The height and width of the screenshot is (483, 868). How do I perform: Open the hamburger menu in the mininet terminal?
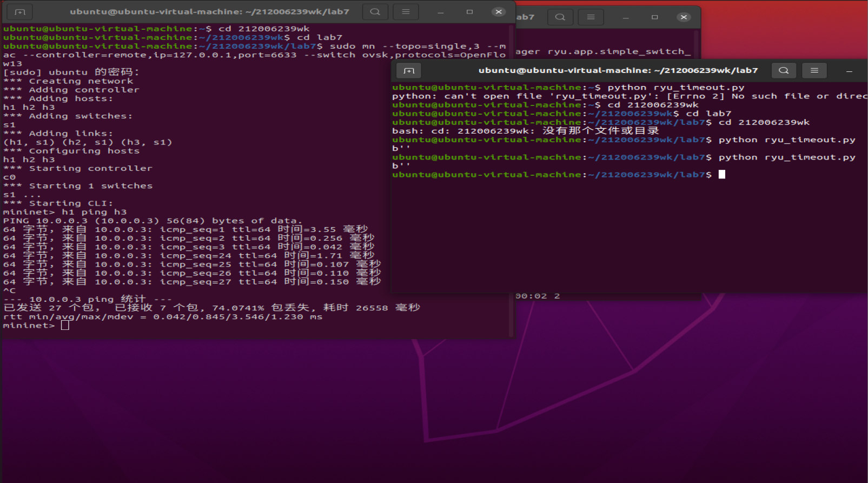coord(406,11)
